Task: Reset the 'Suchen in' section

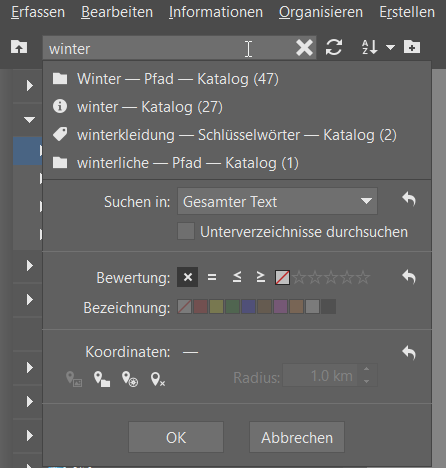Action: (409, 199)
